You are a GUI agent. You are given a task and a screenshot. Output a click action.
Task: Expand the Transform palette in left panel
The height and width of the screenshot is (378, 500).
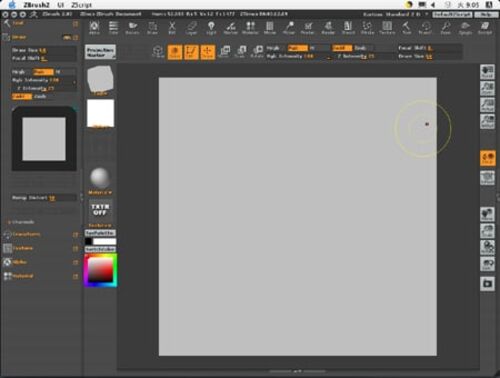click(26, 234)
